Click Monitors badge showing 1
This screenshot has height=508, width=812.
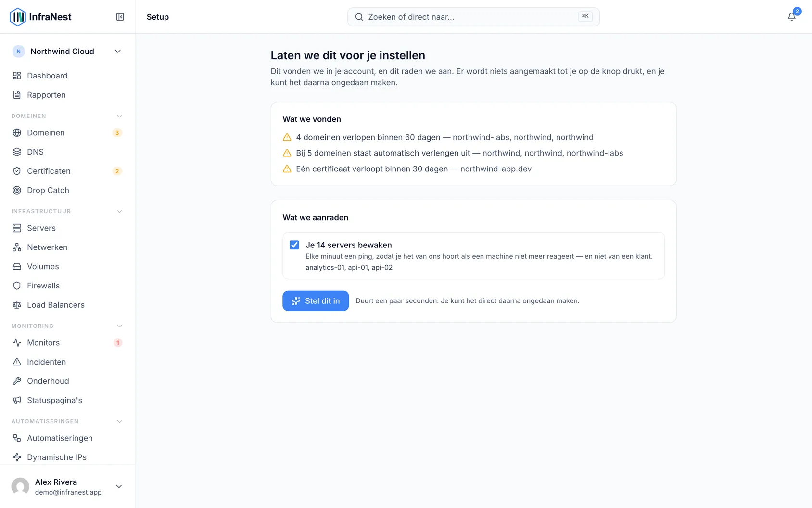(117, 343)
